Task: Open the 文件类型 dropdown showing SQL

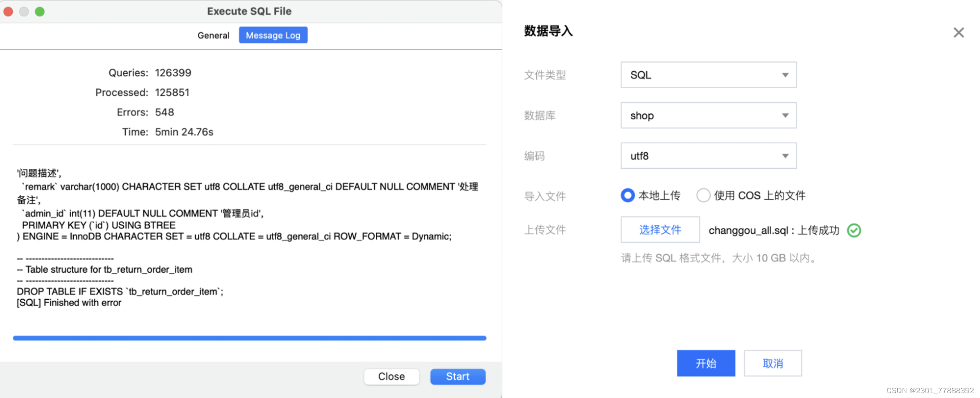Action: (x=709, y=75)
